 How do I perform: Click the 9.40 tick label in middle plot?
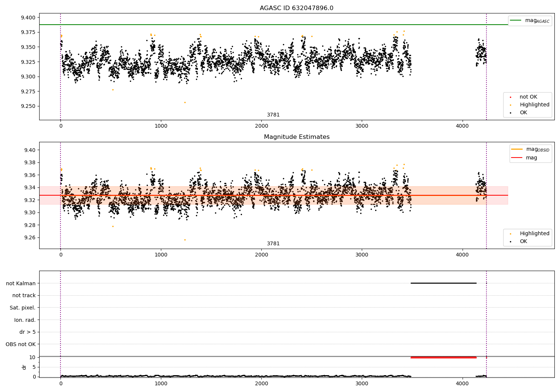click(29, 150)
